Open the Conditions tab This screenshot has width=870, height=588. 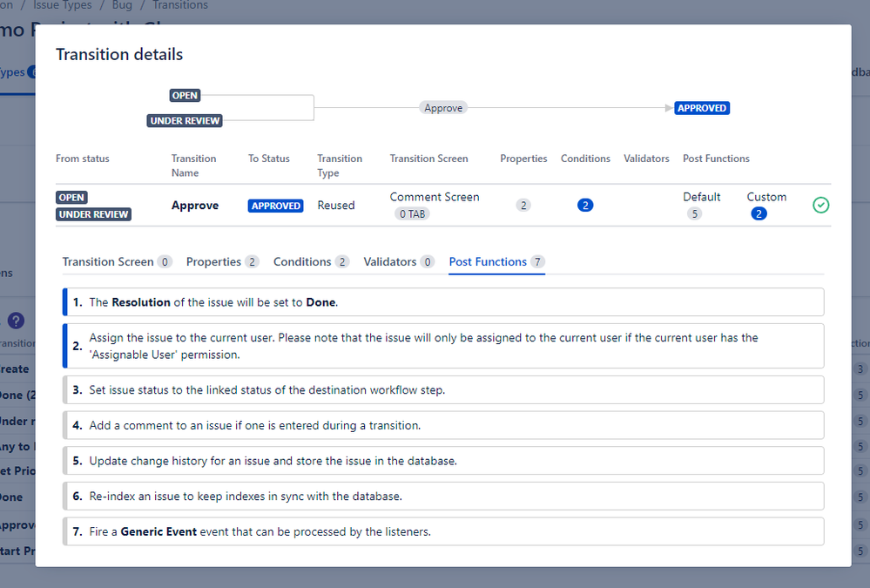point(311,261)
